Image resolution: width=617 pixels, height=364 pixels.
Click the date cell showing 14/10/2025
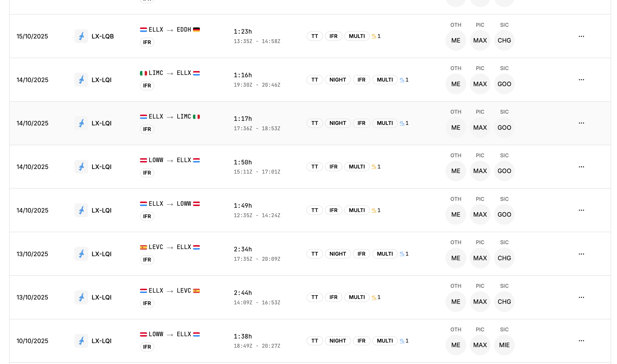[32, 80]
